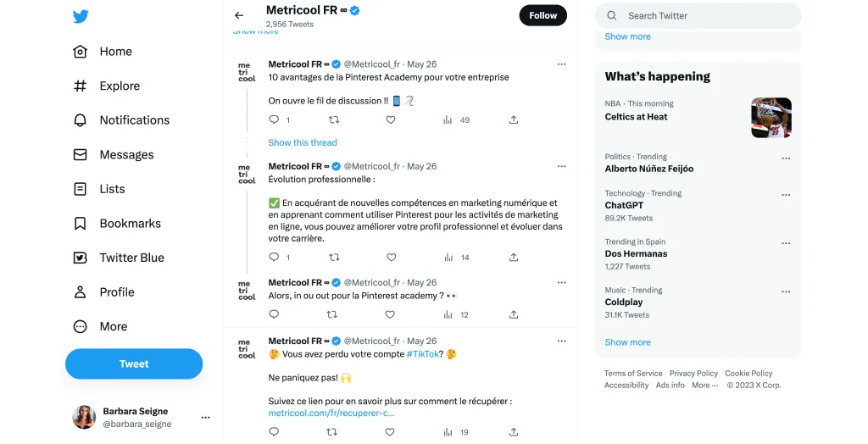Open the #TikTok hashtag link
Image resolution: width=868 pixels, height=444 pixels.
click(422, 354)
